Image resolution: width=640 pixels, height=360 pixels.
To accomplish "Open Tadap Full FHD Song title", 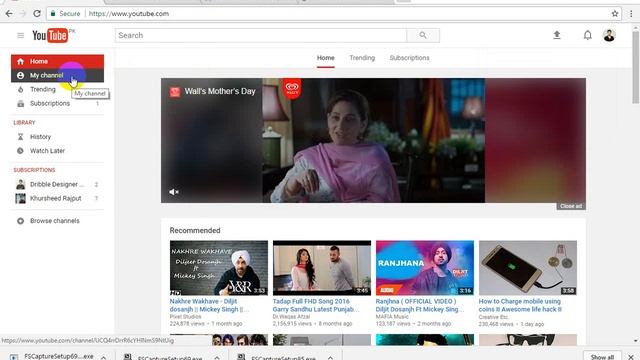I will click(x=316, y=305).
